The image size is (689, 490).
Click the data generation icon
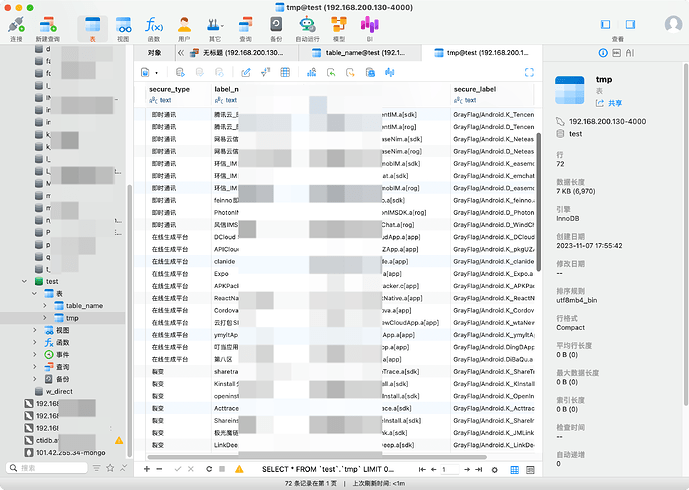click(x=370, y=73)
